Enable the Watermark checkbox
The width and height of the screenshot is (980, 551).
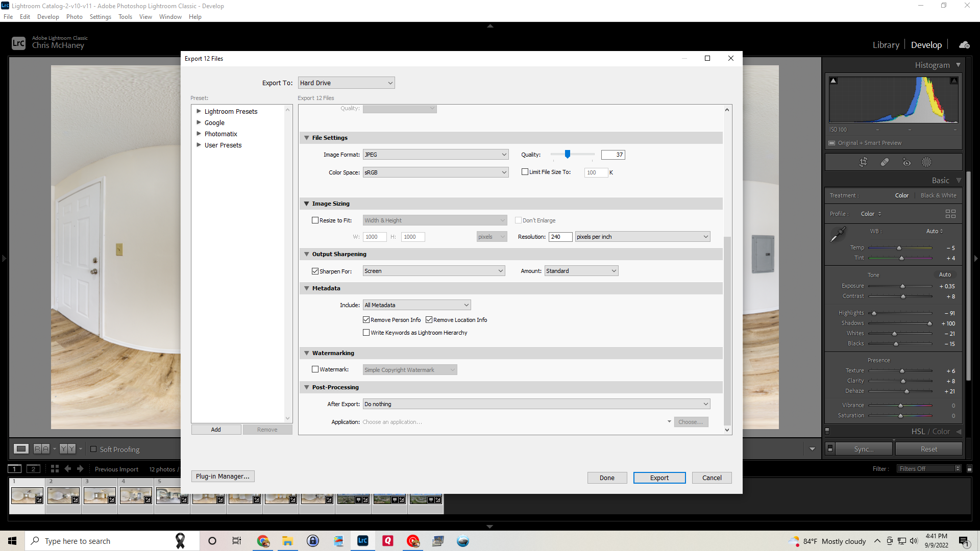click(x=315, y=369)
